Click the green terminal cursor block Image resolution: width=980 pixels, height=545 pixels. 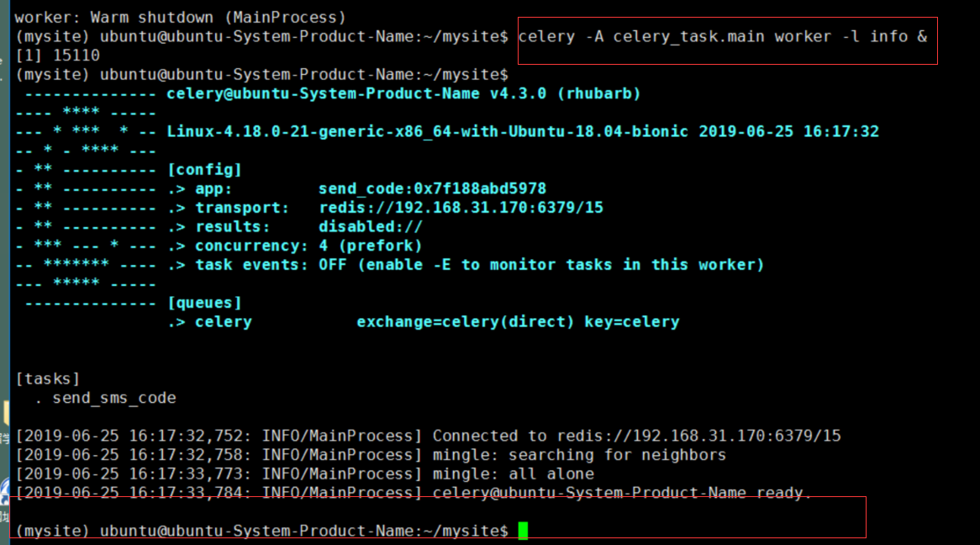tap(523, 531)
